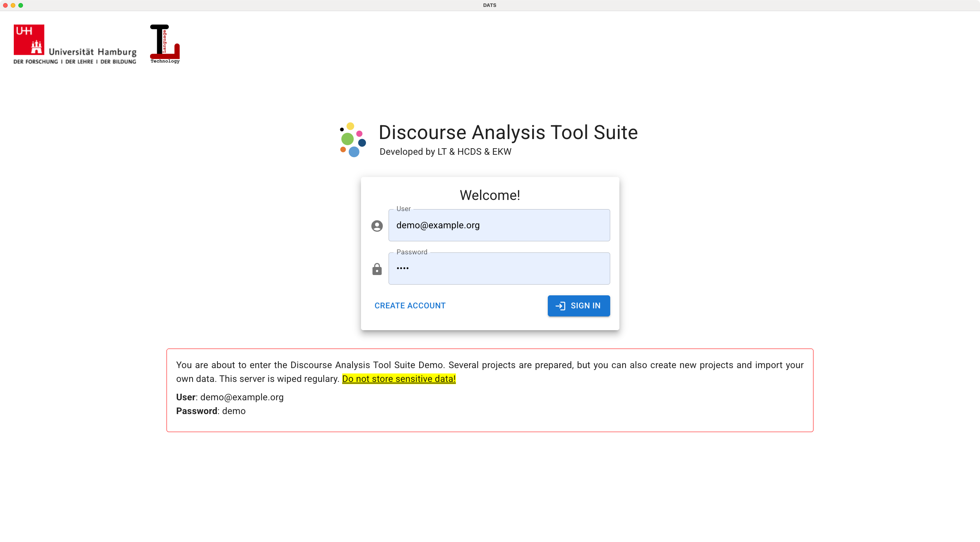Click the user account icon
This screenshot has width=980, height=542.
(x=377, y=226)
